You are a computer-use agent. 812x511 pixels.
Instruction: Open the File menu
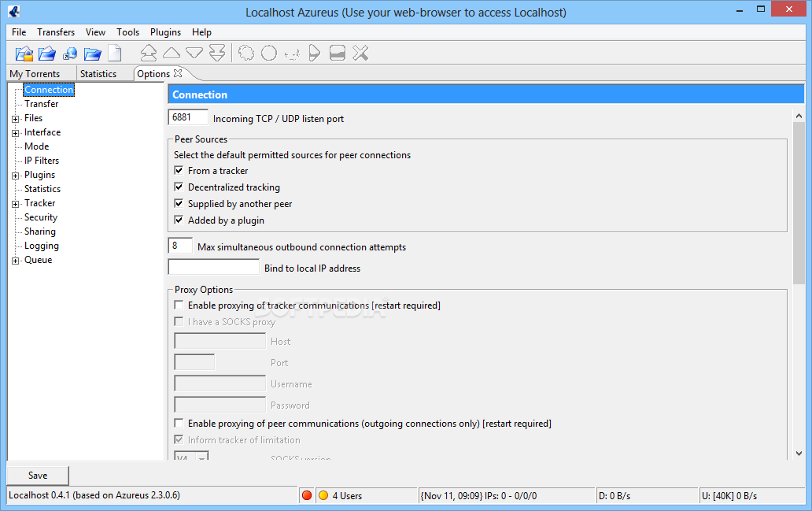[x=19, y=32]
